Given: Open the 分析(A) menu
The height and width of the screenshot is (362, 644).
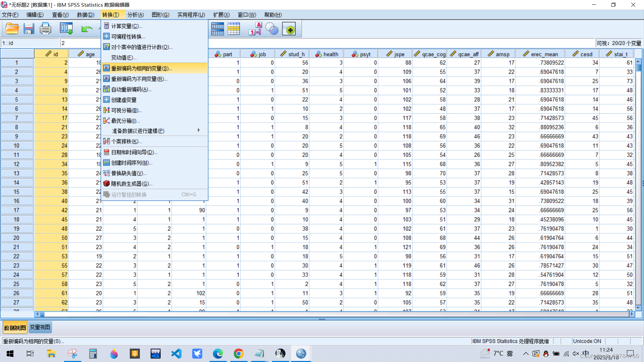Looking at the screenshot, I should point(135,15).
